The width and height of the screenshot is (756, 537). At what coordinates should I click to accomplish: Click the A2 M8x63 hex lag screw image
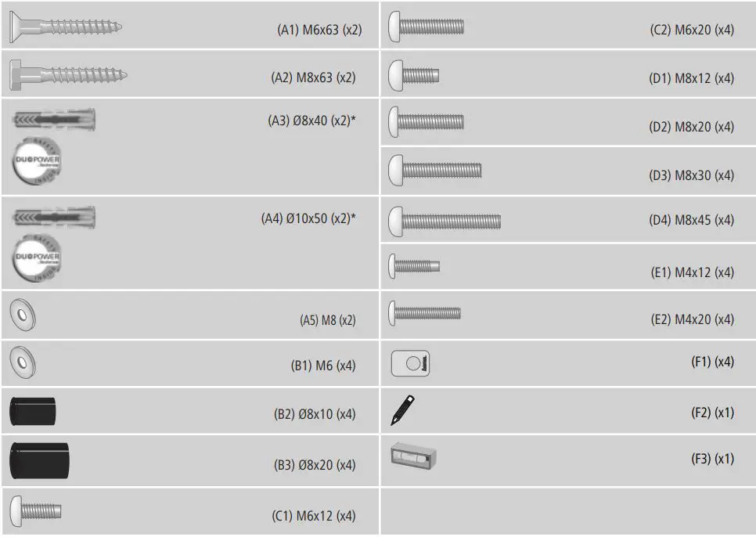pos(68,76)
